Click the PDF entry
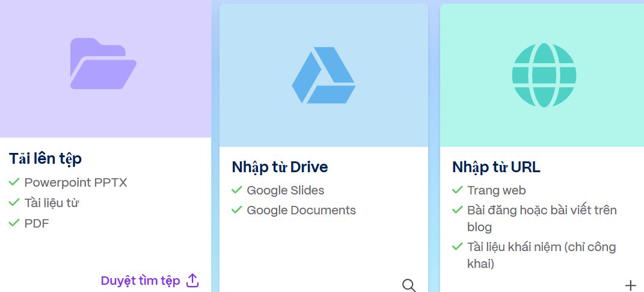The height and width of the screenshot is (292, 644). 37,224
